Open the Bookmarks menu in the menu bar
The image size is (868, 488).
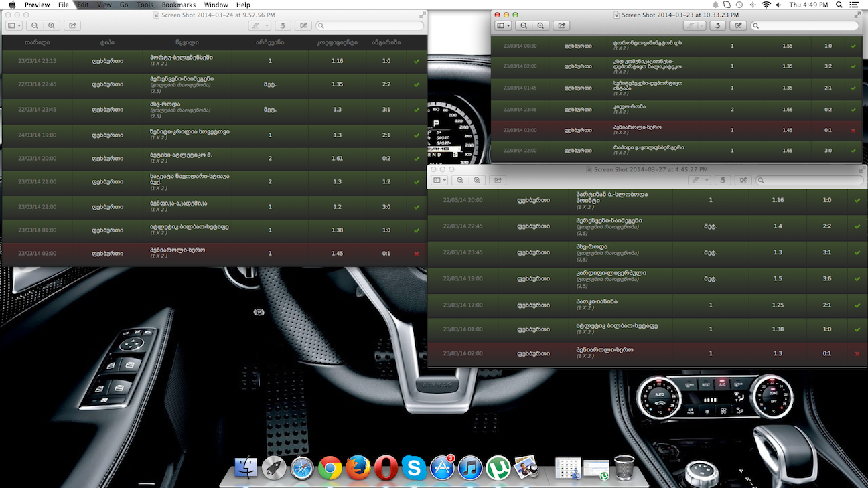pos(179,5)
